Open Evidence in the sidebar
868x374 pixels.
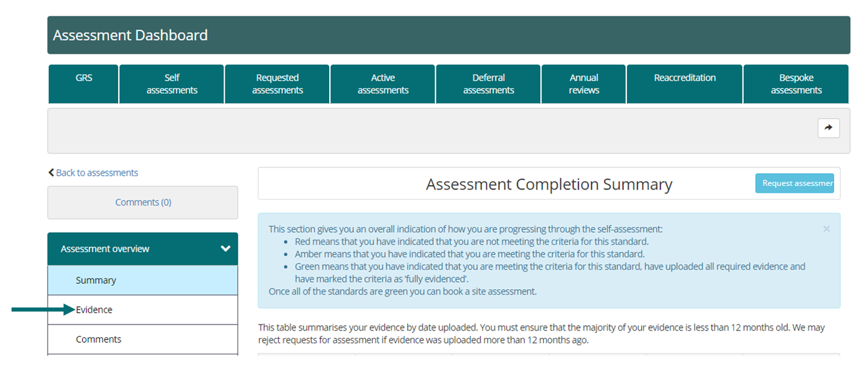point(94,310)
